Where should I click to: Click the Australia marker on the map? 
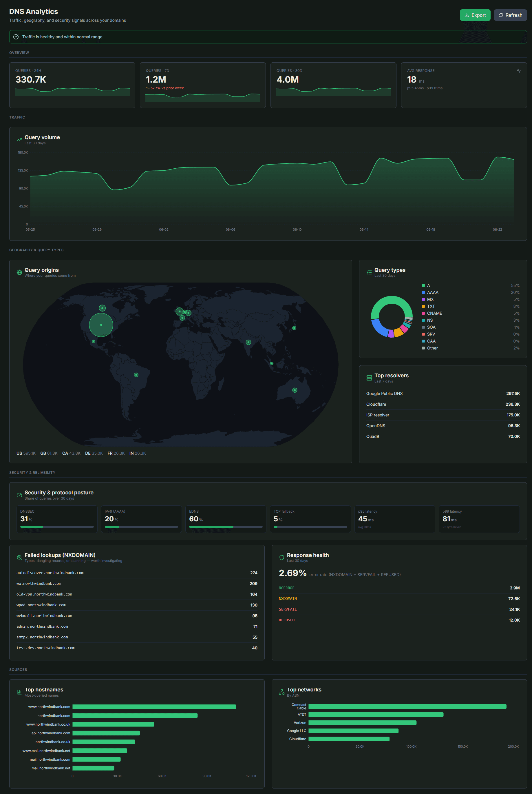(x=295, y=390)
